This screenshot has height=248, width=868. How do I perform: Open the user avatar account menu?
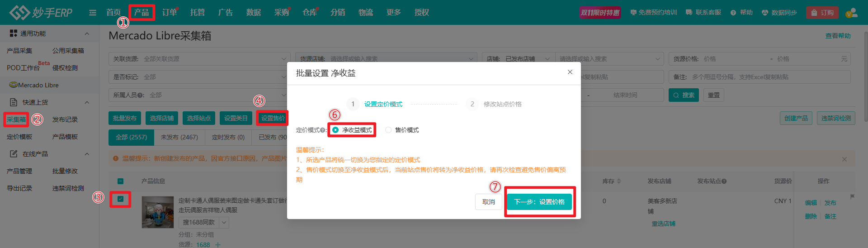coord(851,13)
